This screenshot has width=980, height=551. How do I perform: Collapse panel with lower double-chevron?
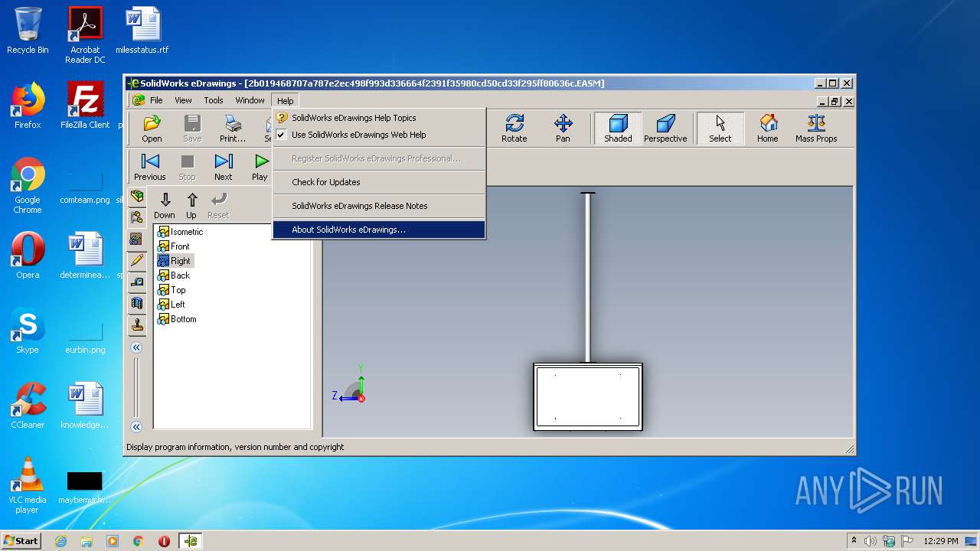[136, 427]
